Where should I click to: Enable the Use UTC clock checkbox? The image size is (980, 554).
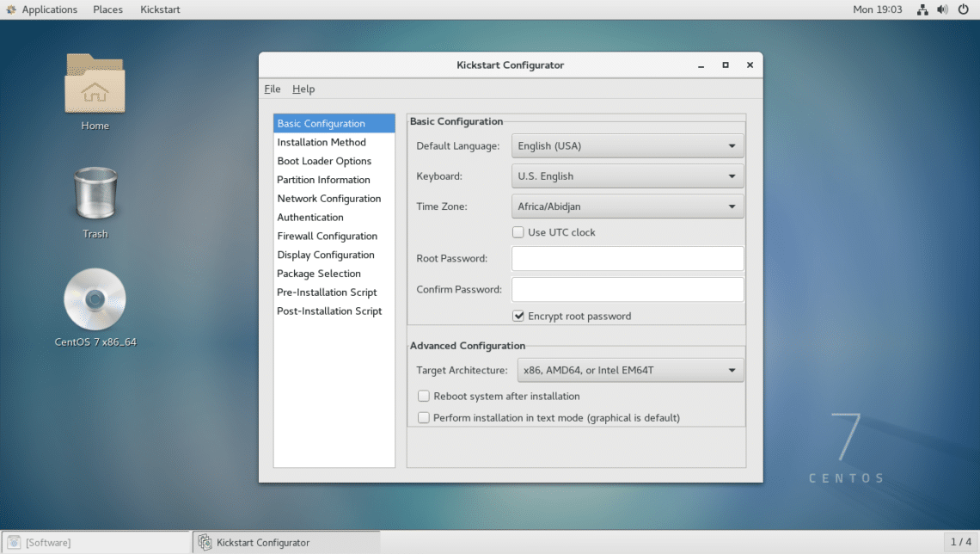pyautogui.click(x=518, y=232)
